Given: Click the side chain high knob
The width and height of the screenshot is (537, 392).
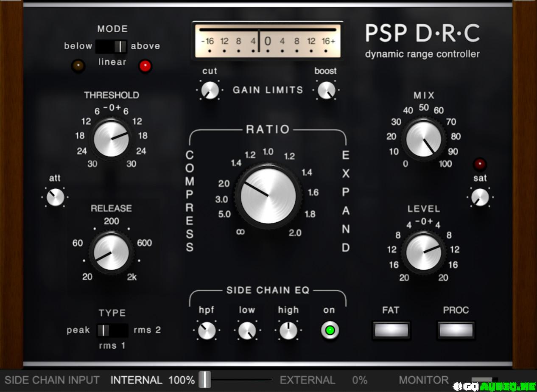Looking at the screenshot, I should click(x=288, y=330).
